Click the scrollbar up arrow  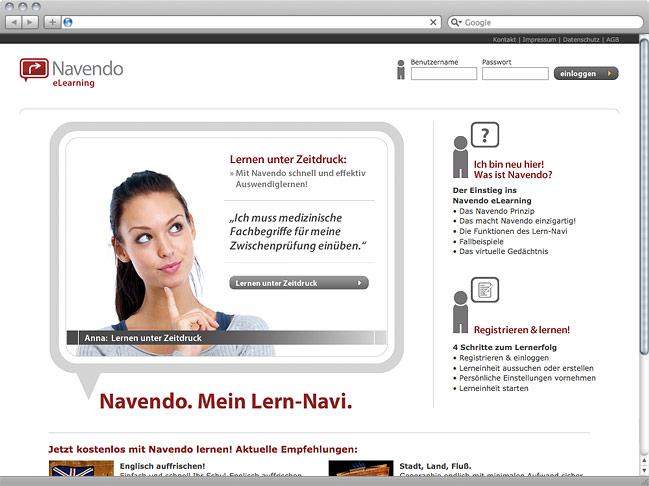[644, 460]
